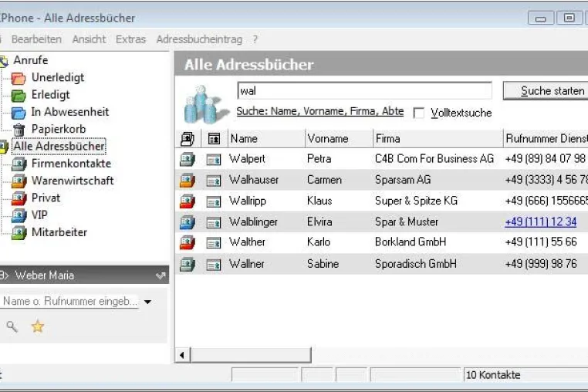Image resolution: width=588 pixels, height=392 pixels.
Task: Select the VIP address book icon
Action: coord(19,216)
